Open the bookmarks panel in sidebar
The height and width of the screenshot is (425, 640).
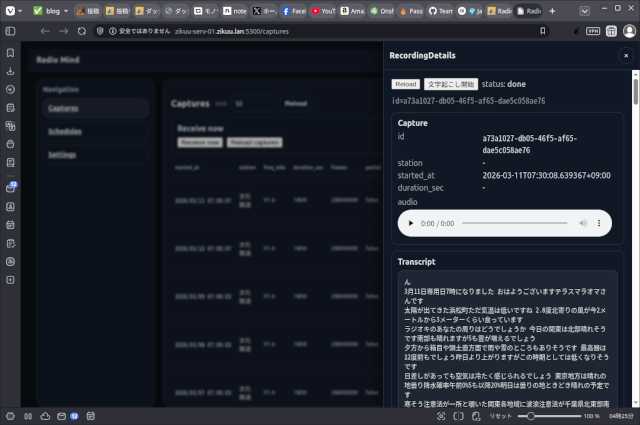(10, 52)
